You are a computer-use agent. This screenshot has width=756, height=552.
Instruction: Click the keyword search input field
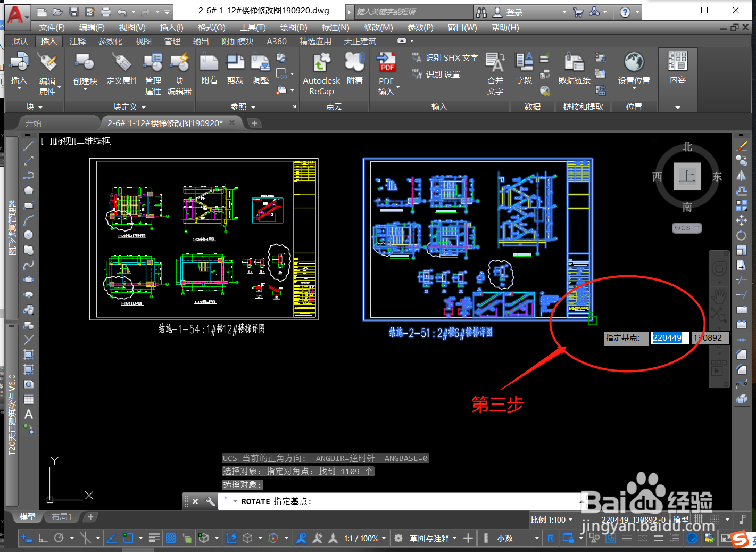point(414,12)
